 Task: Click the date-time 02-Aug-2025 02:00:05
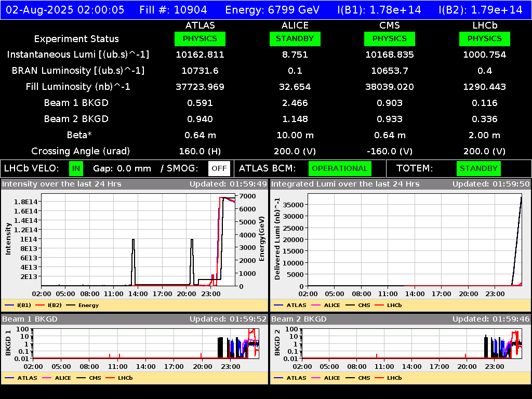(x=65, y=10)
